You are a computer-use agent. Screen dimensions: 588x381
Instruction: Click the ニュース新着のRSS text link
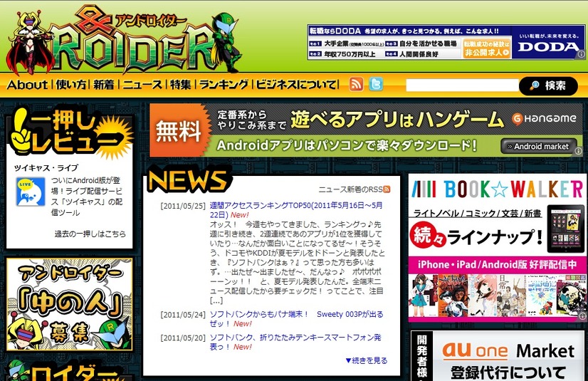(x=351, y=189)
